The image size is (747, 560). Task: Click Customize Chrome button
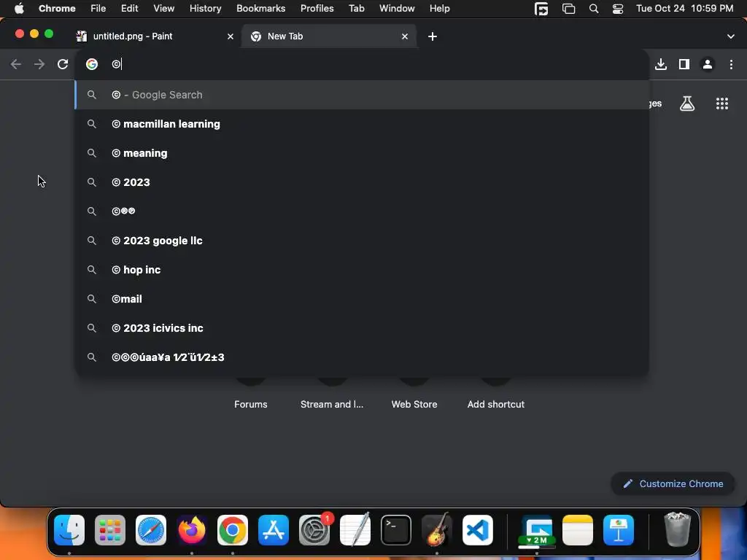coord(673,484)
